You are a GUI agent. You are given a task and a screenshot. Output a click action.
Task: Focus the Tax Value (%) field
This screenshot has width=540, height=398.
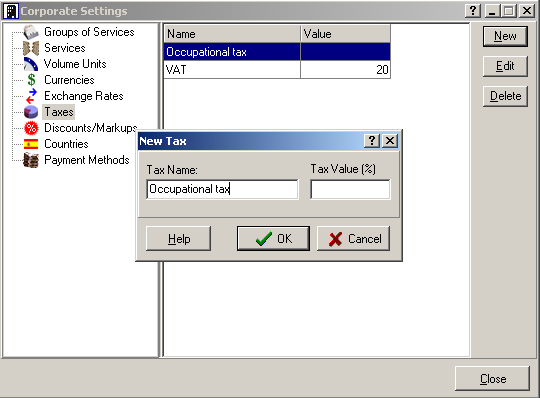tap(350, 189)
